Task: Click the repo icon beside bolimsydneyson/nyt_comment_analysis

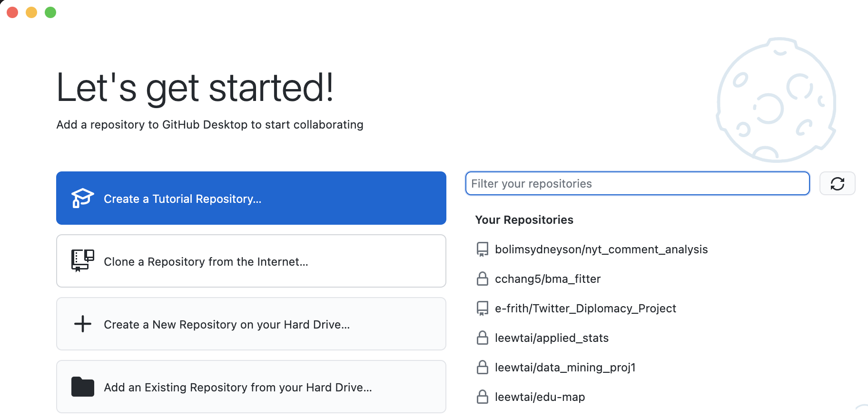Action: point(483,249)
